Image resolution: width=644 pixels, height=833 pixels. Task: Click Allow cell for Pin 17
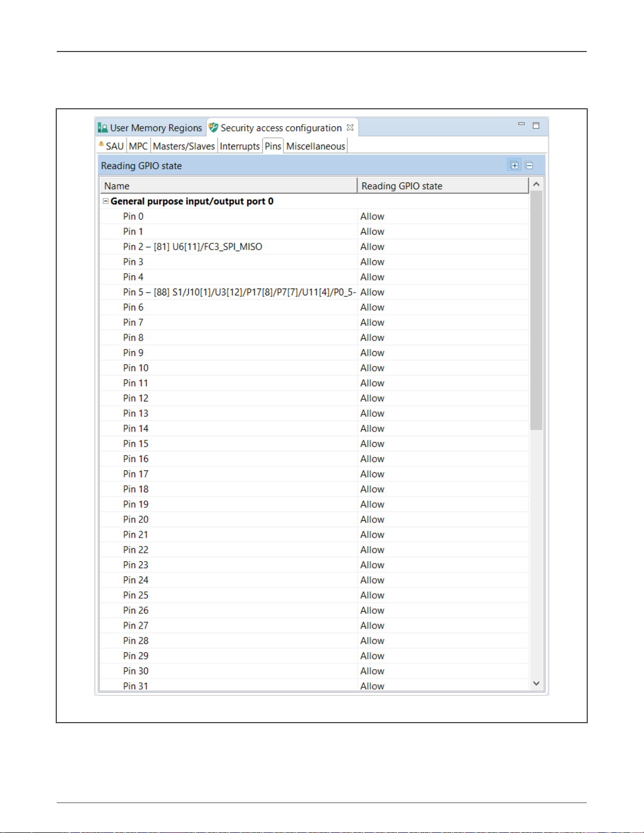point(443,474)
